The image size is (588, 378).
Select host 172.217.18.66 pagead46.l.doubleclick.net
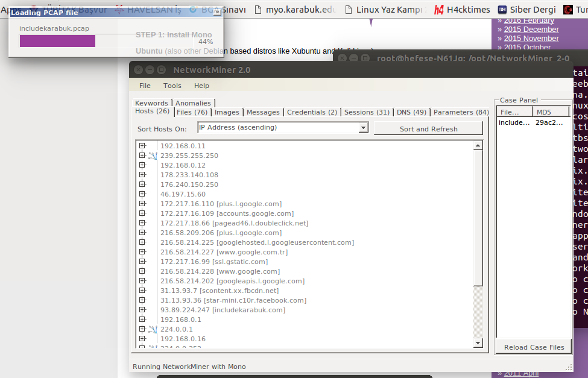pos(235,223)
